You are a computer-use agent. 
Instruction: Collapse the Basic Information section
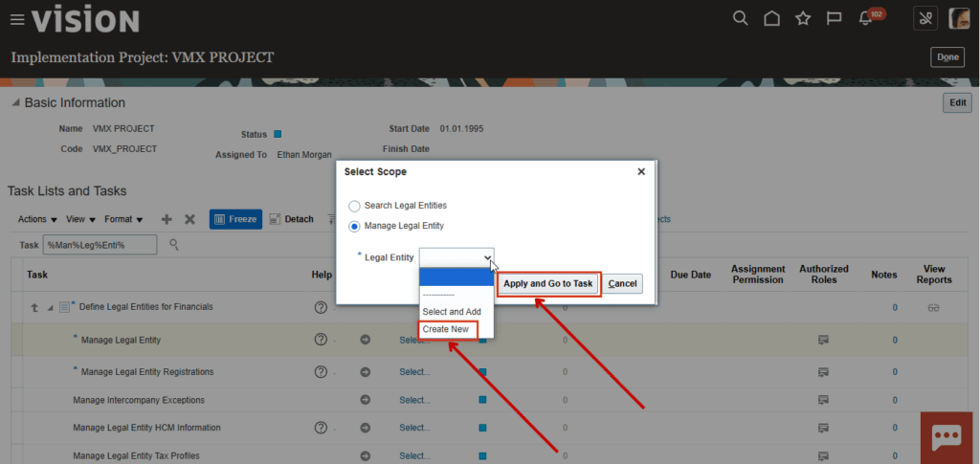pyautogui.click(x=15, y=103)
